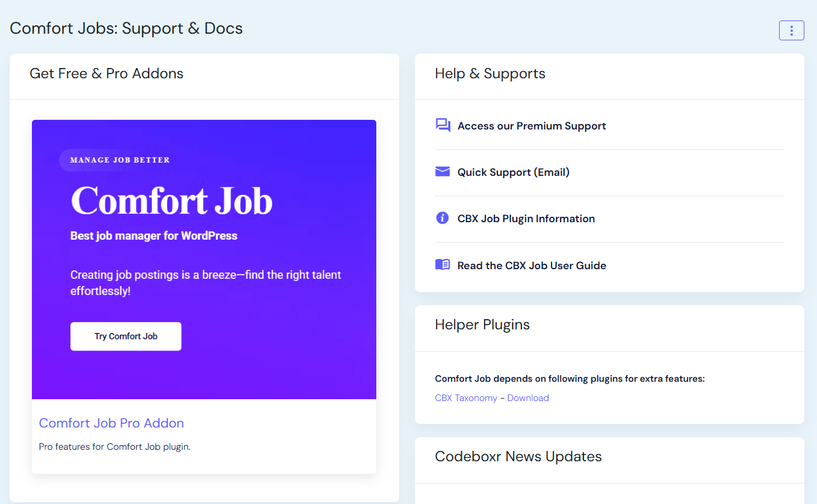Click the Helper Plugins panel heading

[482, 325]
